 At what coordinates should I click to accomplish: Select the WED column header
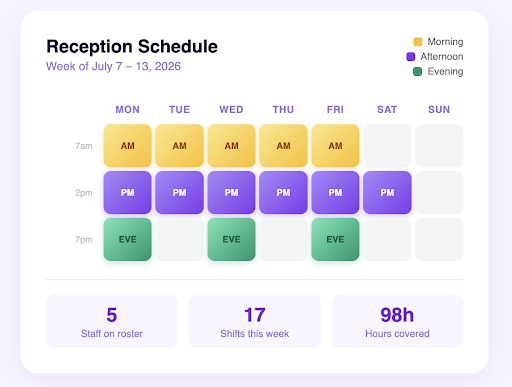231,110
